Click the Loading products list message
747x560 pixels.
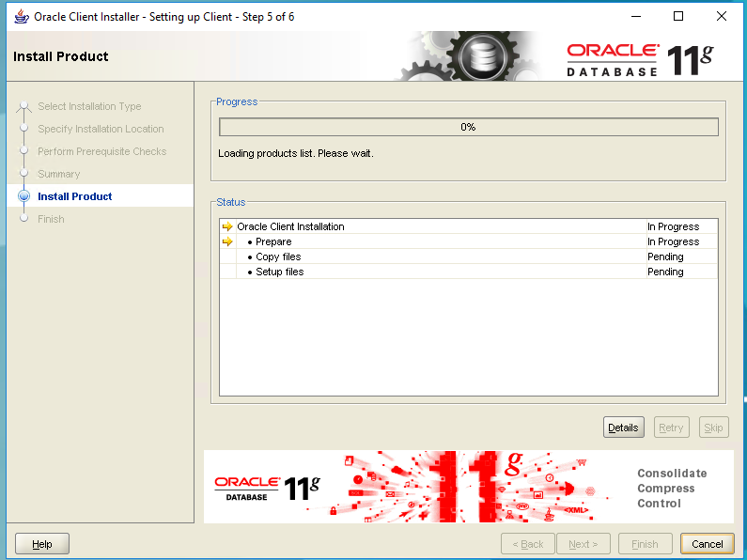(x=296, y=153)
